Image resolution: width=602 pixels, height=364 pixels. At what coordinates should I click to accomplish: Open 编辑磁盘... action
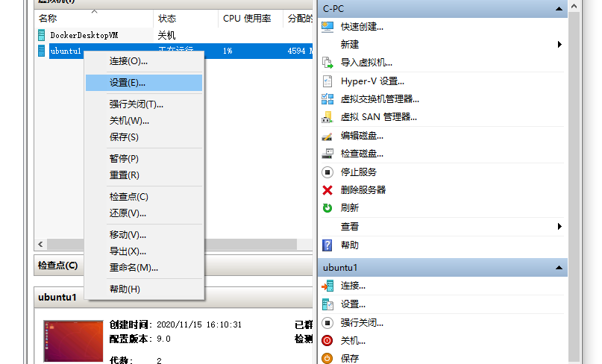pos(362,136)
